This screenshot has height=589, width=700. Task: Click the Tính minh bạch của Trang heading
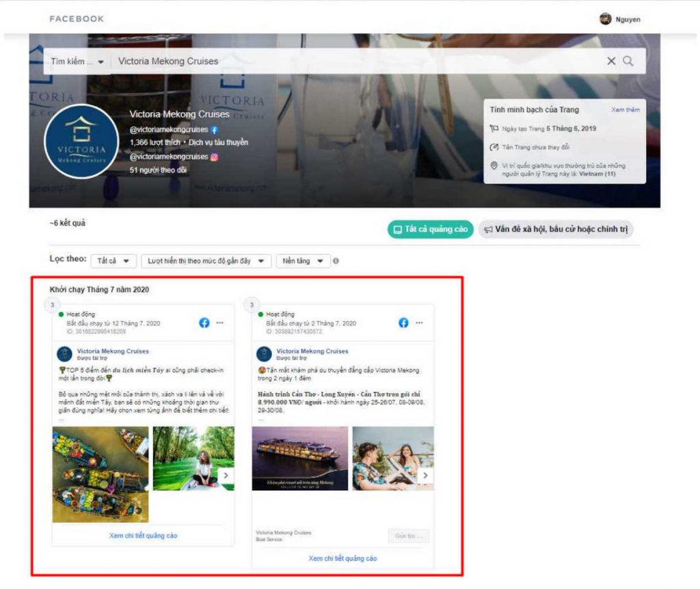[x=535, y=110]
